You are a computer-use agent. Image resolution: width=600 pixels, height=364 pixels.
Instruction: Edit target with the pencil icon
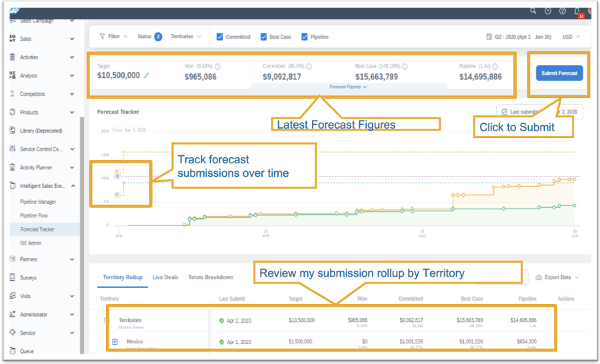coord(147,75)
